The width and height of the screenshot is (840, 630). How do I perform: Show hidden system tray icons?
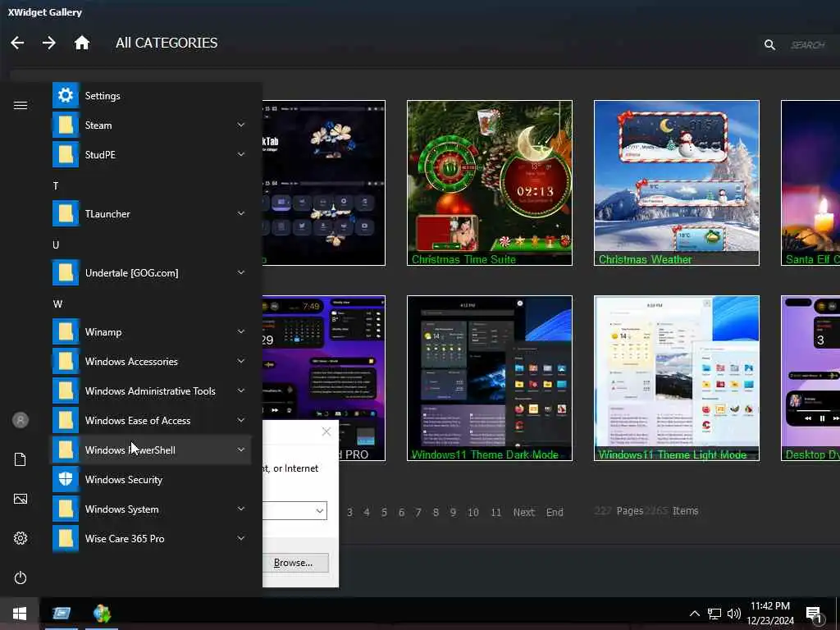[694, 614]
